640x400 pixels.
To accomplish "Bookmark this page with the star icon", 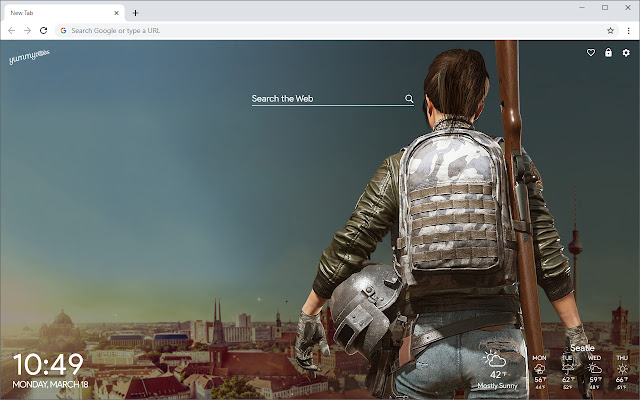I will tap(610, 31).
